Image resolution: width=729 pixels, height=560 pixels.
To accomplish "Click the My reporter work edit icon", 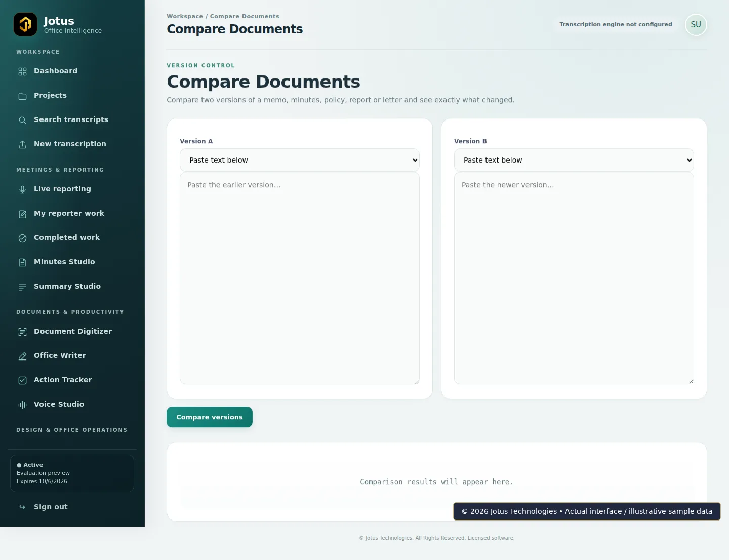I will click(22, 214).
